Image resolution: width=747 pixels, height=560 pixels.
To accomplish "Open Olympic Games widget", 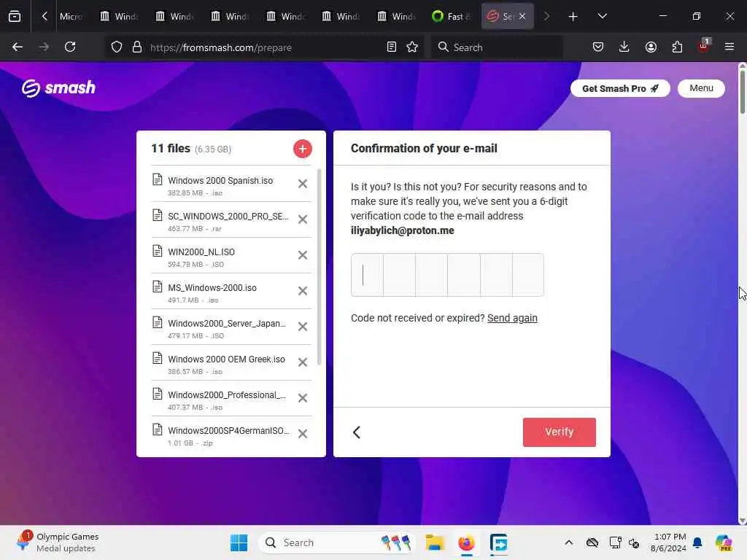I will [x=57, y=542].
